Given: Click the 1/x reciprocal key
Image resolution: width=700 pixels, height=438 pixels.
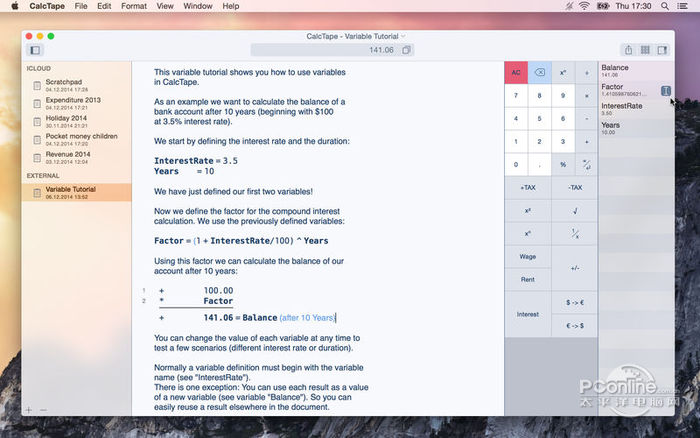Looking at the screenshot, I should 575,234.
